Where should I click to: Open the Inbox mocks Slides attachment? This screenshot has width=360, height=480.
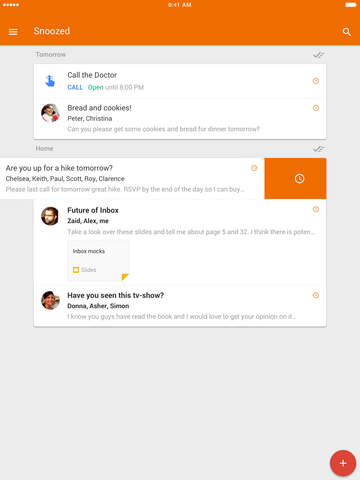tap(98, 261)
